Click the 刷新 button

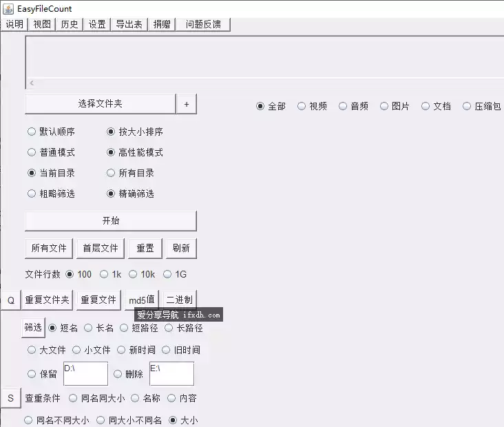[181, 248]
